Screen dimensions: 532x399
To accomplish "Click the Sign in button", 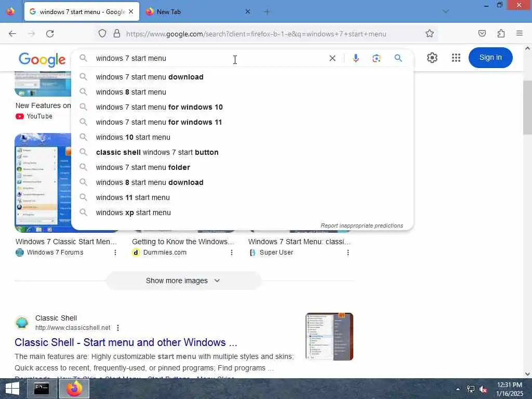I will [490, 58].
